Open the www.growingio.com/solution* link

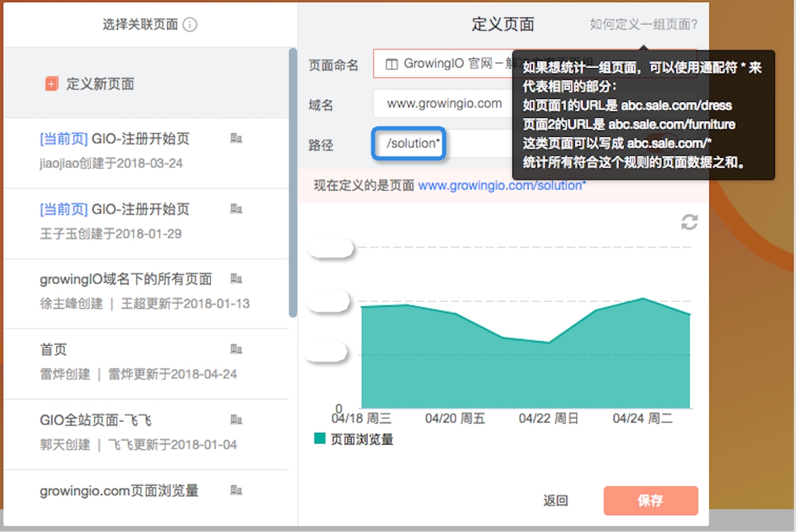(x=502, y=185)
